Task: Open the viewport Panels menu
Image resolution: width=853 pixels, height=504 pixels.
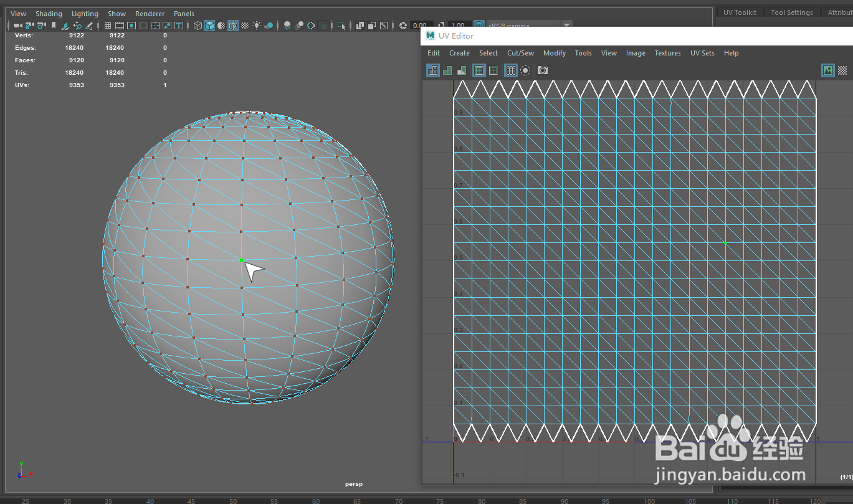Action: click(x=184, y=14)
